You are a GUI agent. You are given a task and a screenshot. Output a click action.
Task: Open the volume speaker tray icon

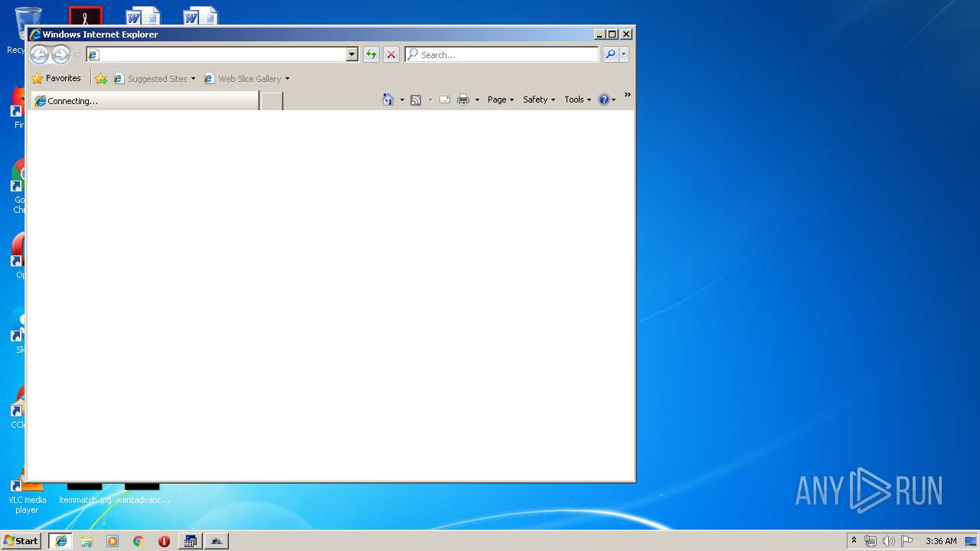889,541
